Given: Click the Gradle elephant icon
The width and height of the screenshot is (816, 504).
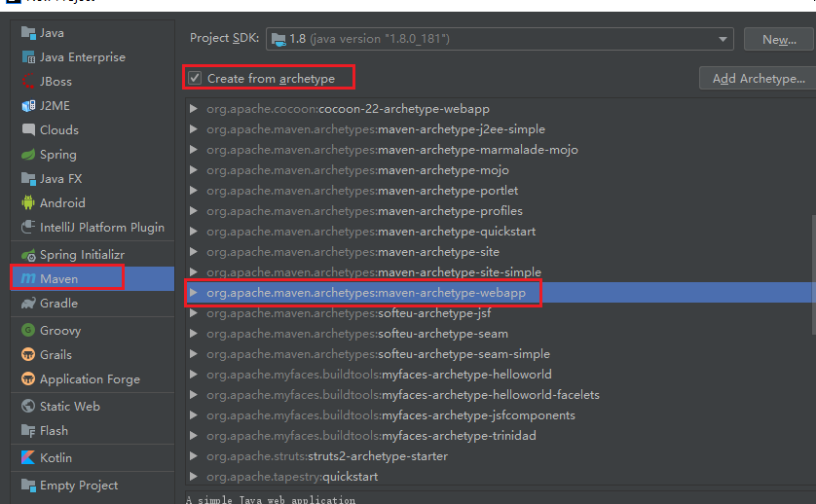Looking at the screenshot, I should click(x=28, y=304).
